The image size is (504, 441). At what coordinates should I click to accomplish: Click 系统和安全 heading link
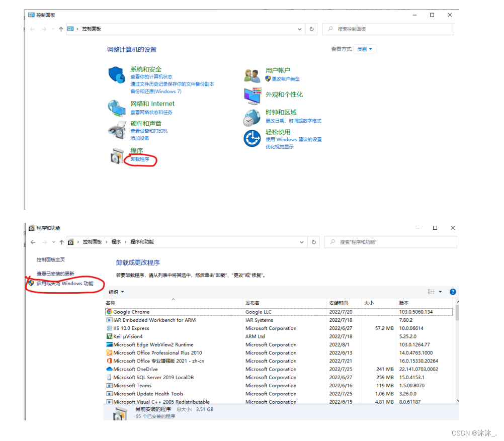coord(146,69)
